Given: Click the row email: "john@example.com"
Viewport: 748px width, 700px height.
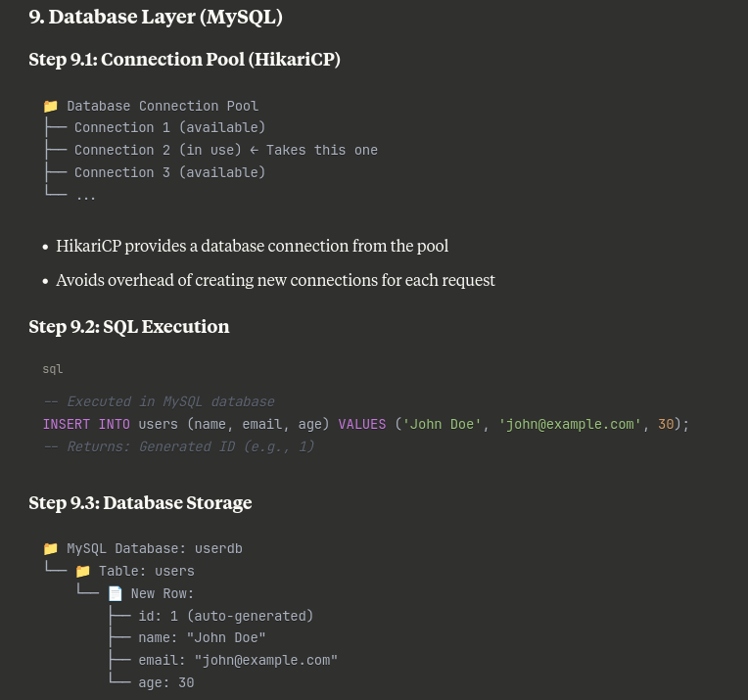Looking at the screenshot, I should 238,661.
